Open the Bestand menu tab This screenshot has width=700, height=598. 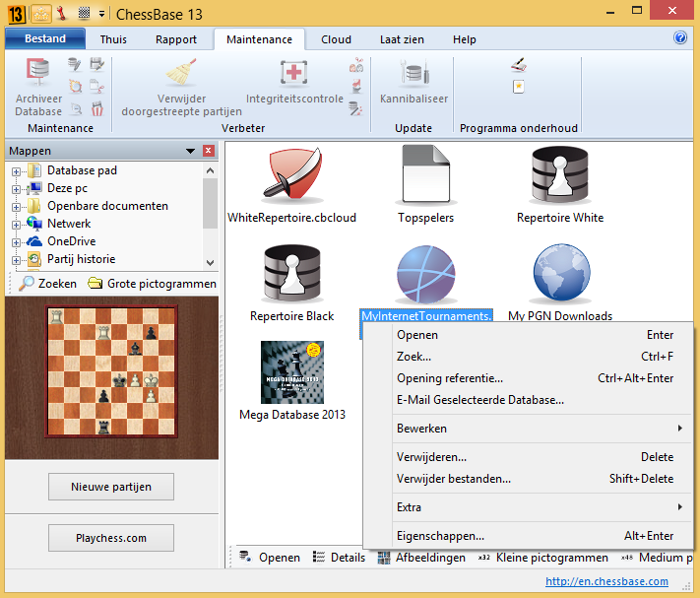[45, 38]
